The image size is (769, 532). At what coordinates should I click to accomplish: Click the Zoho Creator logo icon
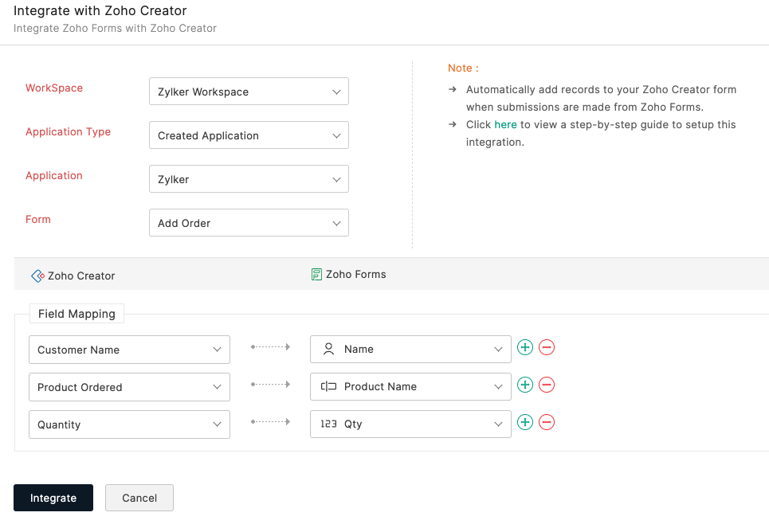37,276
